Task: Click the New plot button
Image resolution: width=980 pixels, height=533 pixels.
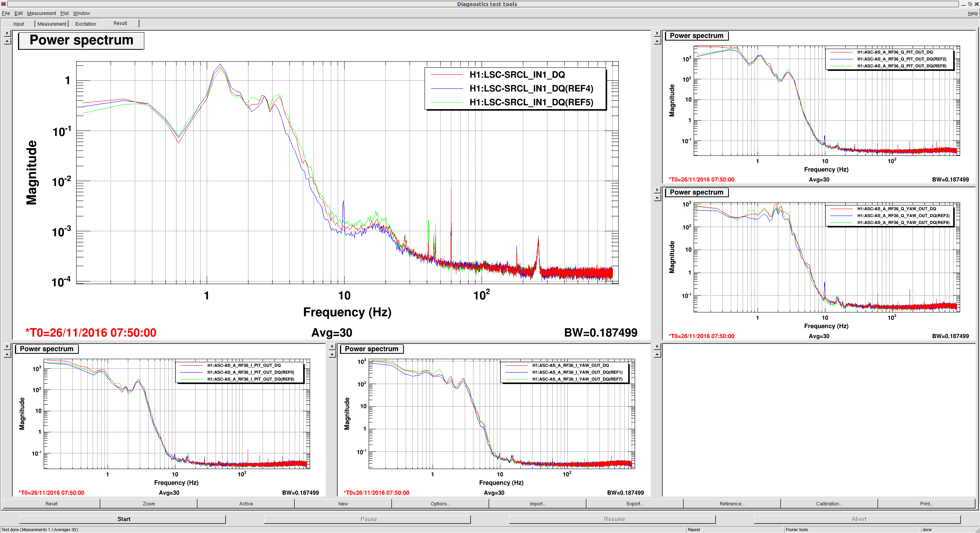Action: tap(343, 504)
